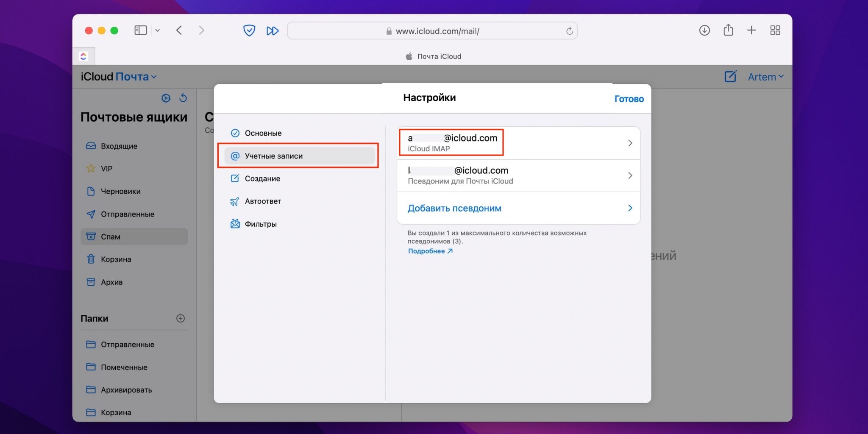868x434 pixels.
Task: Switch to the Учетные записи settings tab
Action: 300,156
